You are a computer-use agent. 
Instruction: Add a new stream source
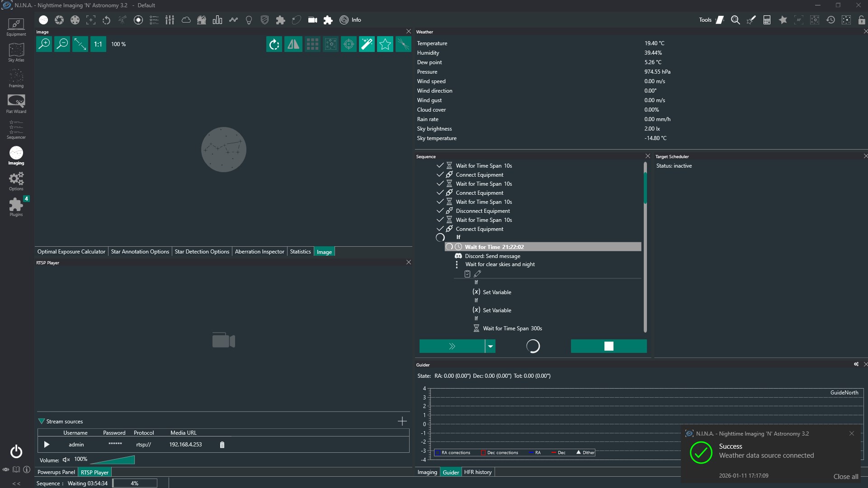[402, 421]
